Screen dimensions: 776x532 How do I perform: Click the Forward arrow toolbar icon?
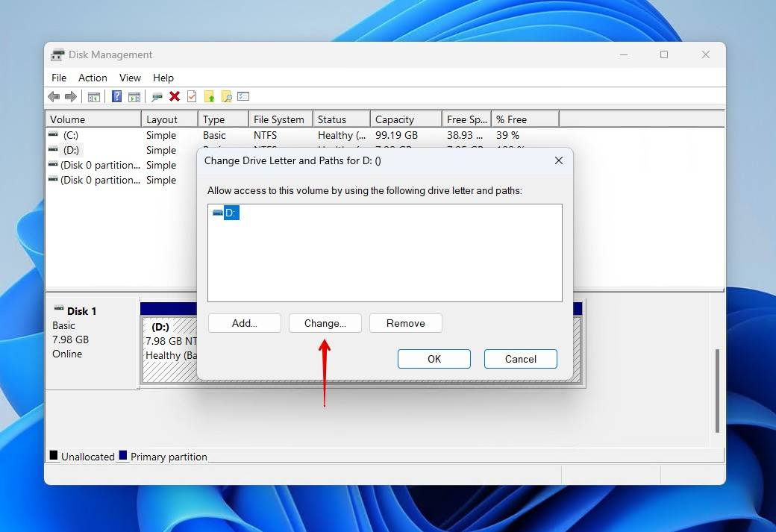click(71, 96)
